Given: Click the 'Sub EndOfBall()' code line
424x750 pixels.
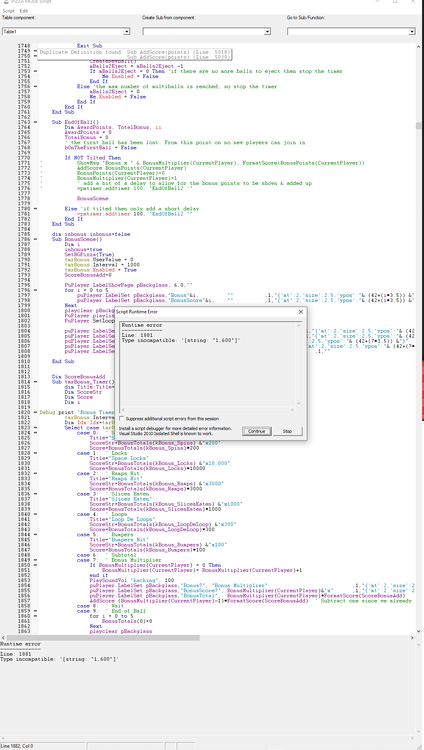Looking at the screenshot, I should point(76,122).
